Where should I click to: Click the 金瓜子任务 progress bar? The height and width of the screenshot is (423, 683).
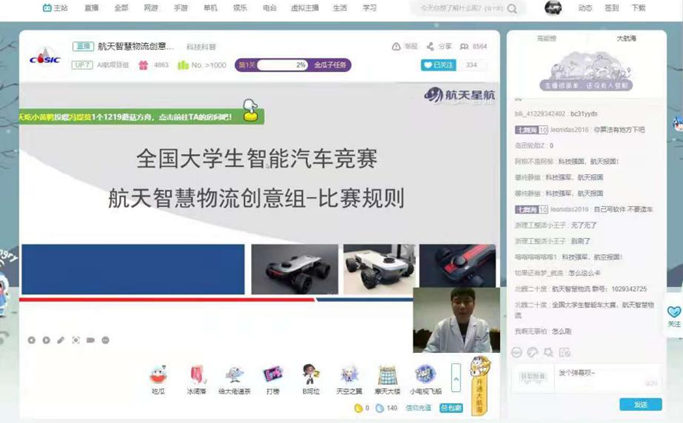[x=293, y=65]
